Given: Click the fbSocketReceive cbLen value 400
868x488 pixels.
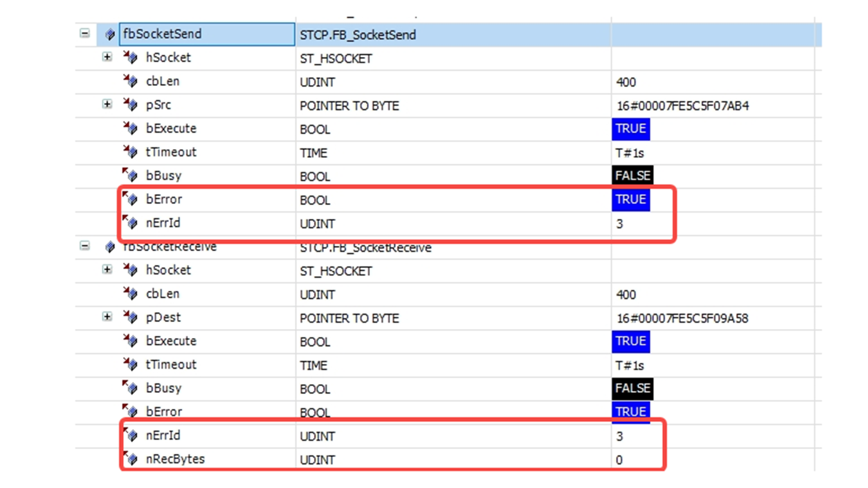Looking at the screenshot, I should click(626, 295).
